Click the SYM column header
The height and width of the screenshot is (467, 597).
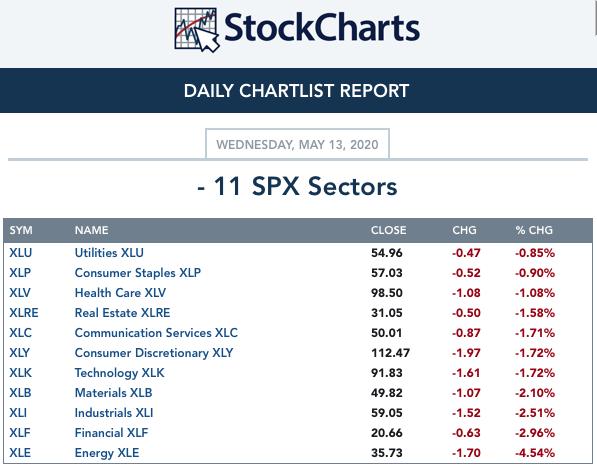coord(21,230)
